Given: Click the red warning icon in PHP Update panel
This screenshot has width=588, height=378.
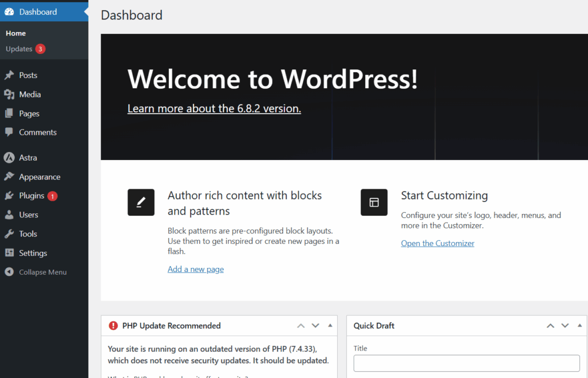Looking at the screenshot, I should point(113,326).
